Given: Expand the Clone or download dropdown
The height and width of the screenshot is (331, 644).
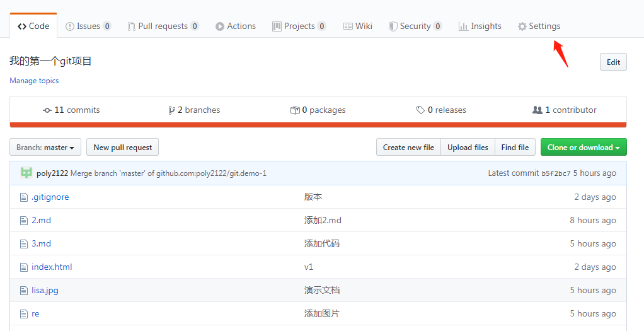Looking at the screenshot, I should pyautogui.click(x=584, y=147).
